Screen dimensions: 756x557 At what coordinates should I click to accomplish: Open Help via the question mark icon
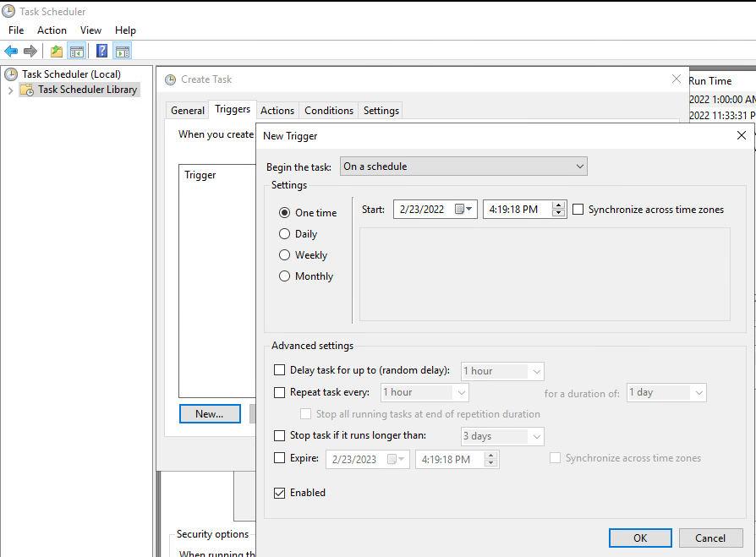tap(101, 51)
